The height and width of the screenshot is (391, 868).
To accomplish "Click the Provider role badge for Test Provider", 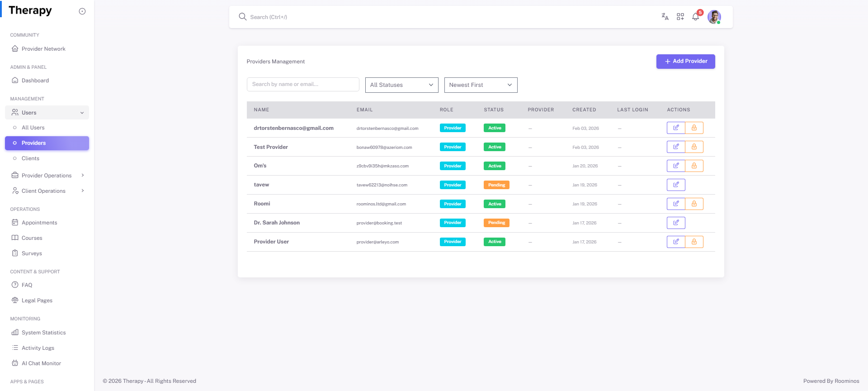I will 453,147.
